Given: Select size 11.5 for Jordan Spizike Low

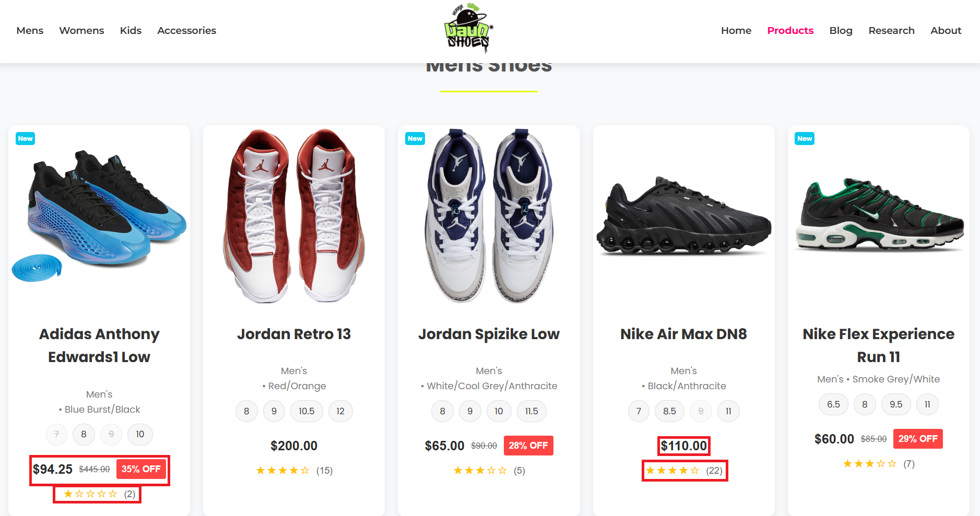Looking at the screenshot, I should (x=532, y=411).
